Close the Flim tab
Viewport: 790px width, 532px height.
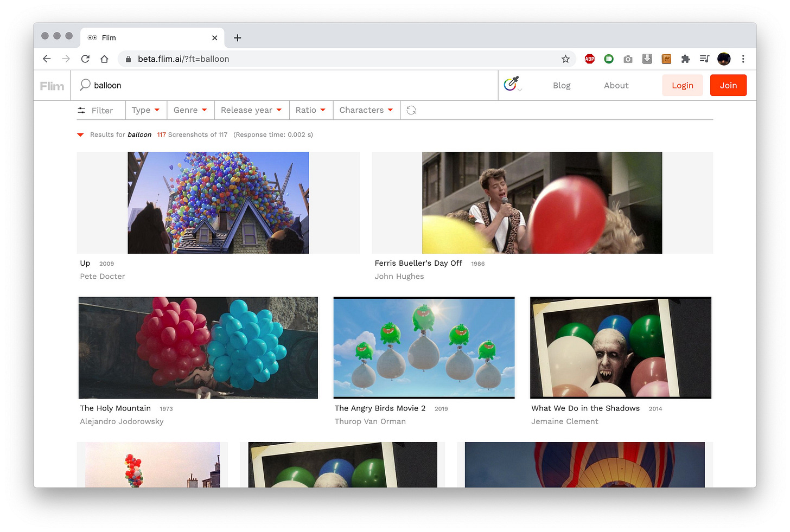click(x=214, y=38)
